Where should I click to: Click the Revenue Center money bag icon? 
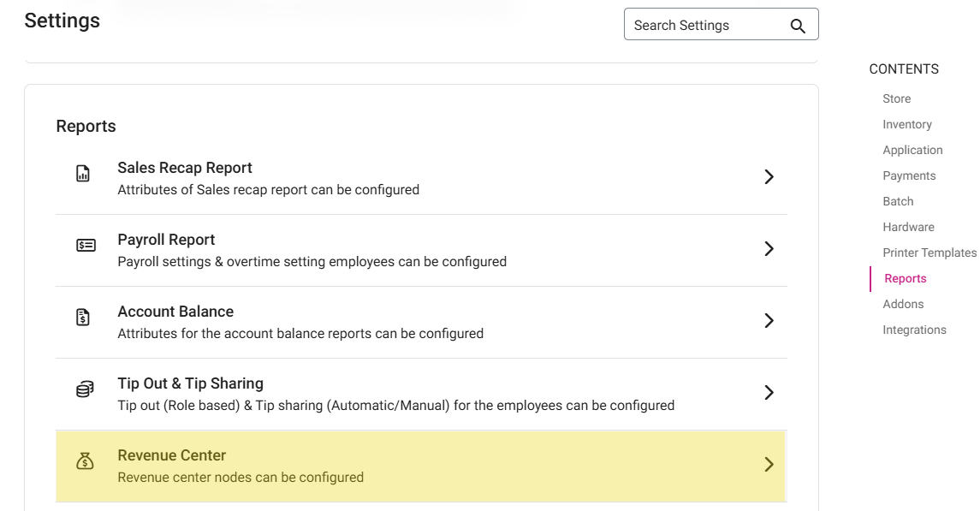pyautogui.click(x=85, y=462)
